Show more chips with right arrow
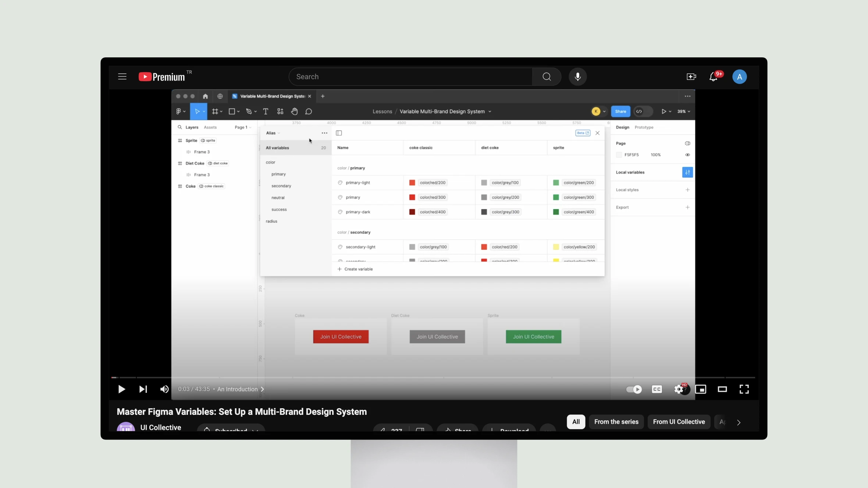The image size is (868, 488). tap(739, 422)
